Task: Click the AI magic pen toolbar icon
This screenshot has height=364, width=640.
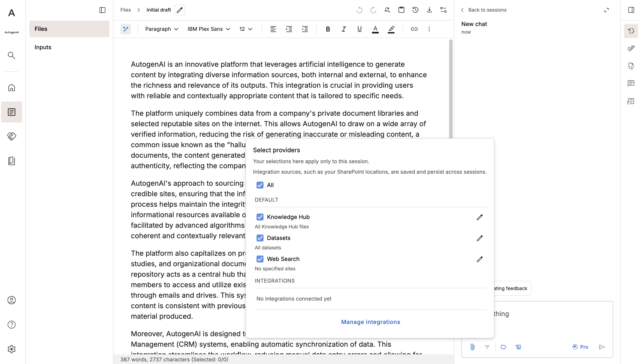Action: click(126, 29)
